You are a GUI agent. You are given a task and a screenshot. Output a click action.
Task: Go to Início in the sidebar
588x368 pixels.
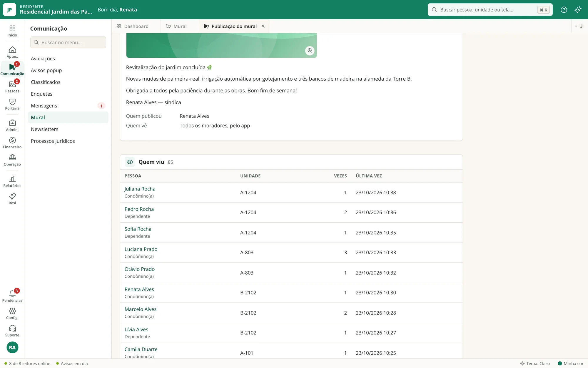click(x=12, y=31)
